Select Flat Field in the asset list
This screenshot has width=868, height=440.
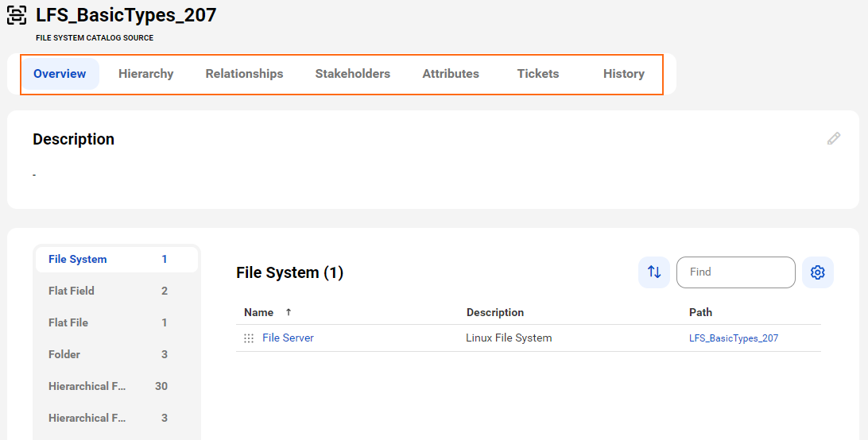point(117,291)
